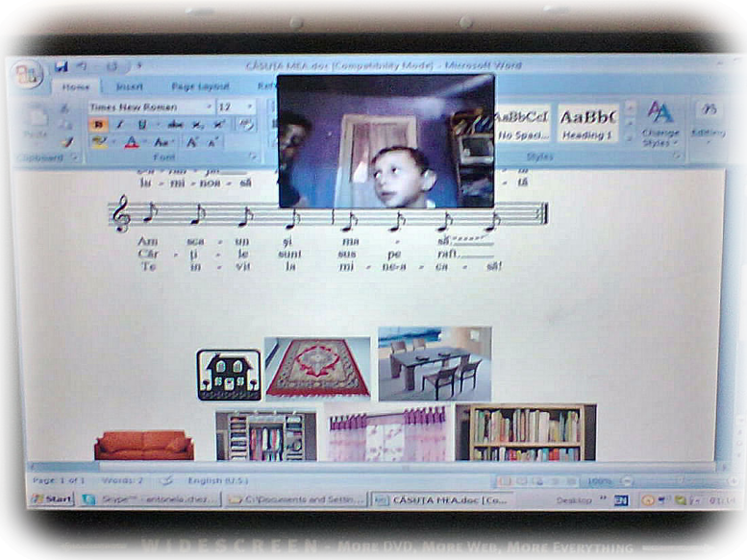Toggle Italic formatting
This screenshot has height=560, width=747.
click(119, 125)
